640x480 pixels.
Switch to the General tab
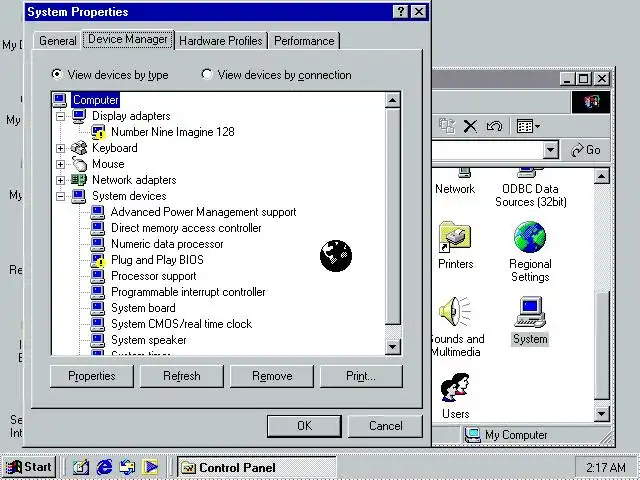coord(58,41)
